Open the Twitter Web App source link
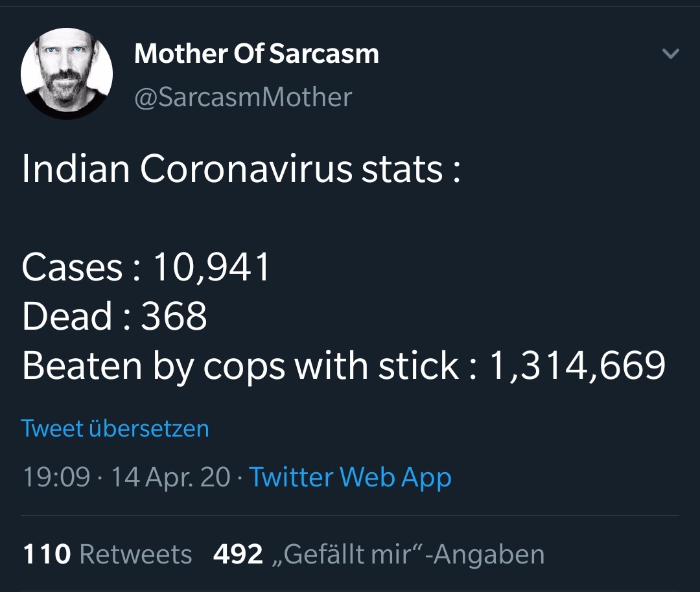 (x=350, y=477)
